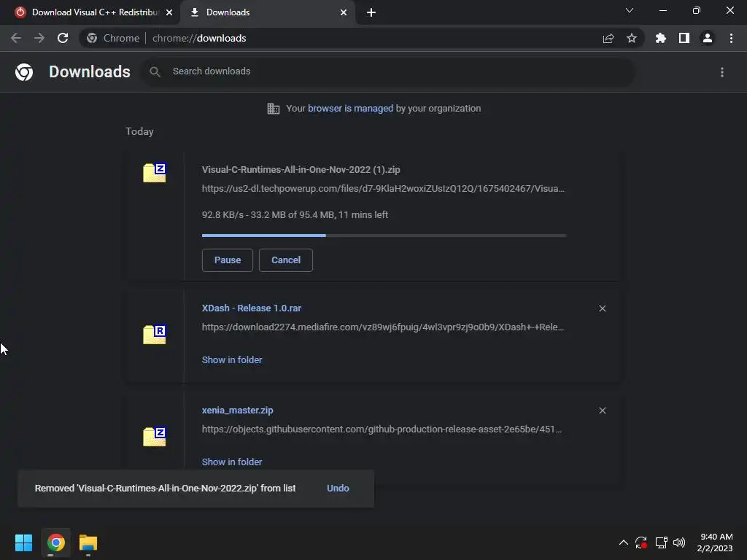This screenshot has width=747, height=560.
Task: Open File Explorer from taskbar
Action: coord(88,542)
